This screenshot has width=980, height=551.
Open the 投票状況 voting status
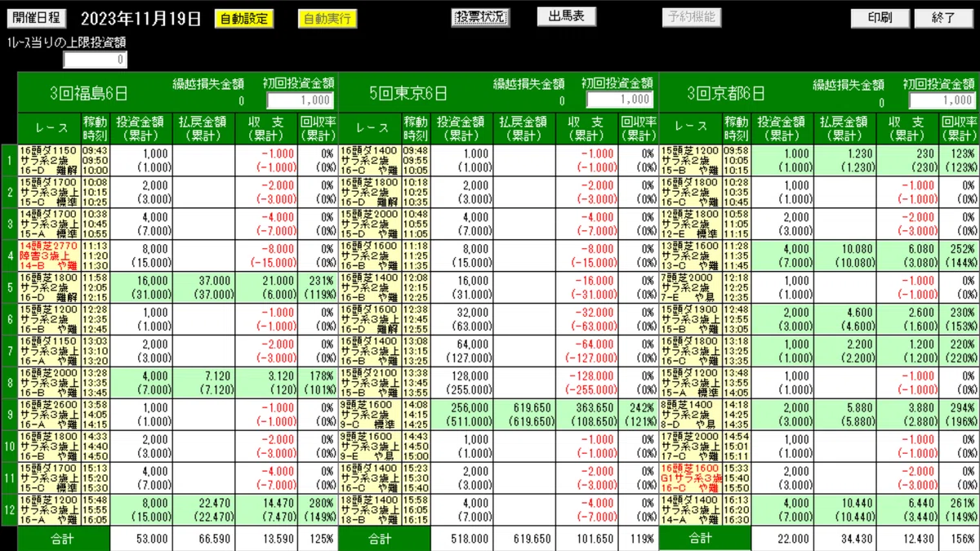pyautogui.click(x=480, y=17)
